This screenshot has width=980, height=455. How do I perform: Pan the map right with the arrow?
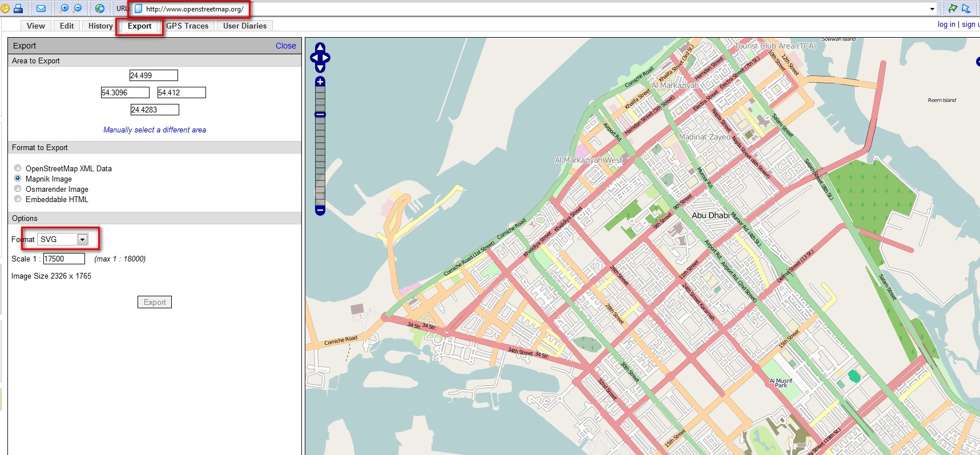coord(326,58)
